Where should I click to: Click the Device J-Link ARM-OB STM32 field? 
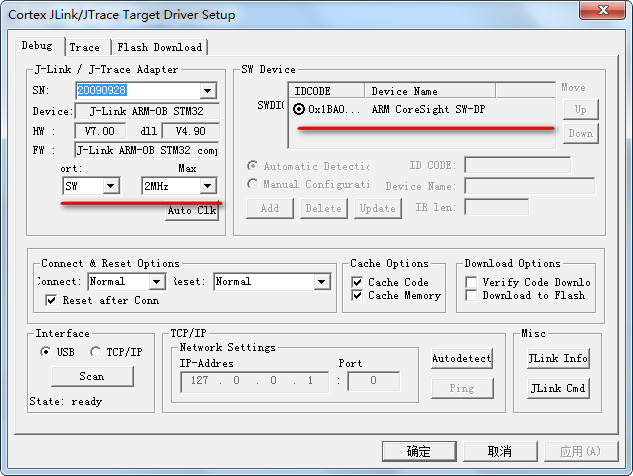tap(147, 111)
